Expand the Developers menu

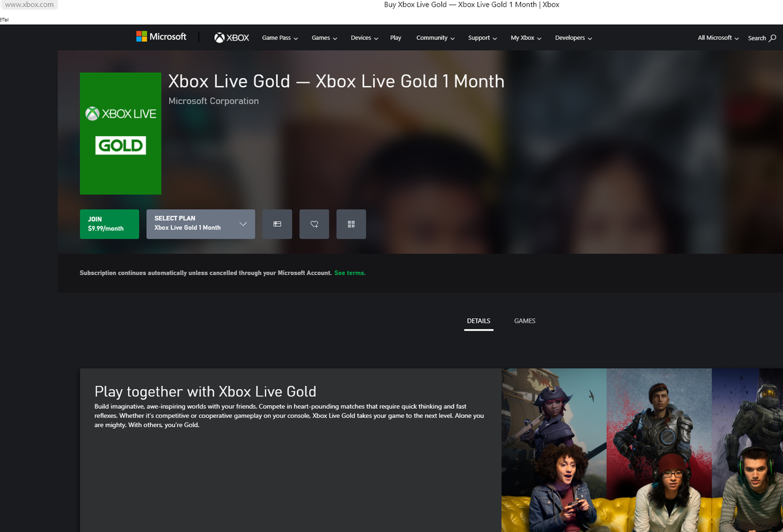573,38
